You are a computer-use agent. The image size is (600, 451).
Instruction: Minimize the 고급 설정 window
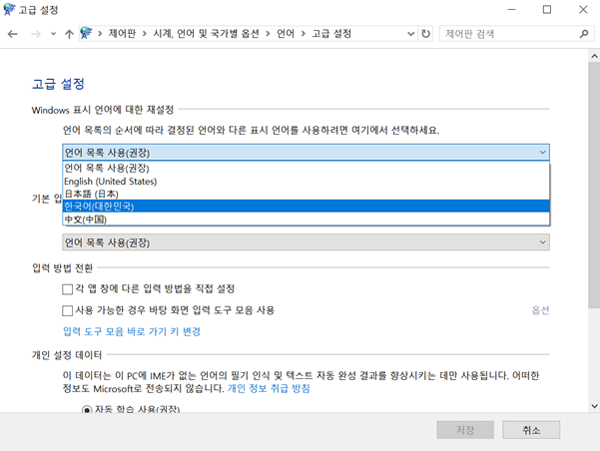tap(512, 10)
